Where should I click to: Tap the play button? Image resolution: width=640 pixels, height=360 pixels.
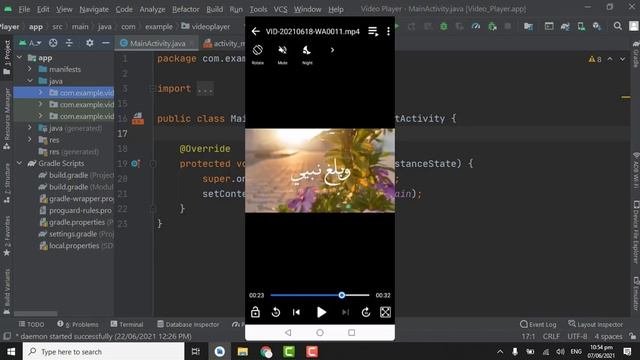point(321,312)
